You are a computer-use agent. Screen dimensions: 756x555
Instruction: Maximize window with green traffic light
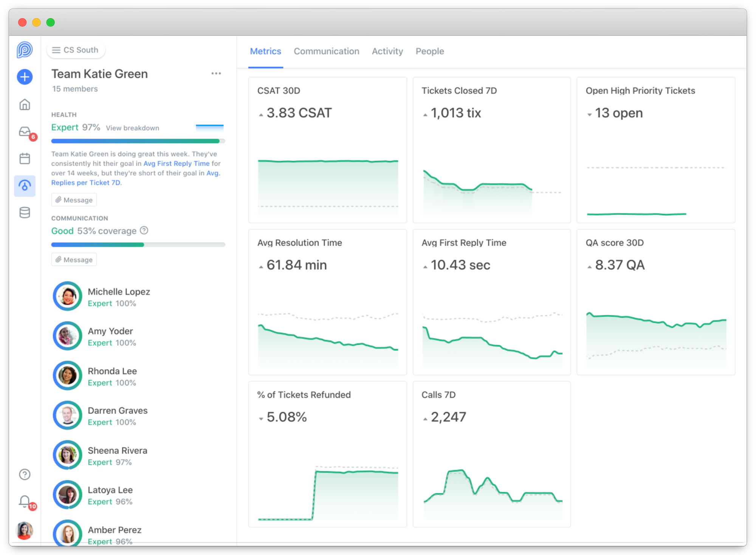tap(50, 22)
